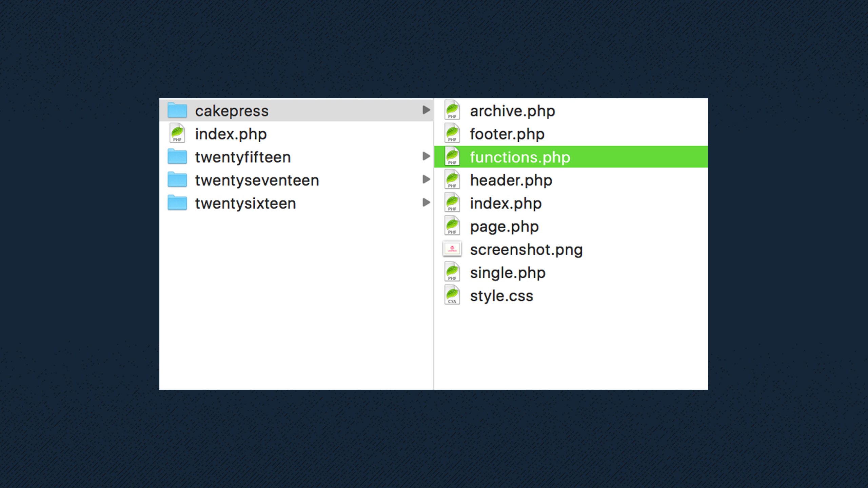
Task: Expand the twentyseventeen folder arrow
Action: coord(426,179)
